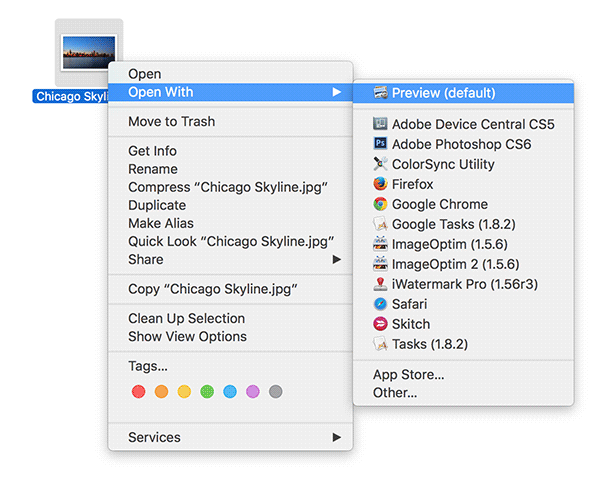Apply the red tag color
600x481 pixels.
tap(139, 391)
